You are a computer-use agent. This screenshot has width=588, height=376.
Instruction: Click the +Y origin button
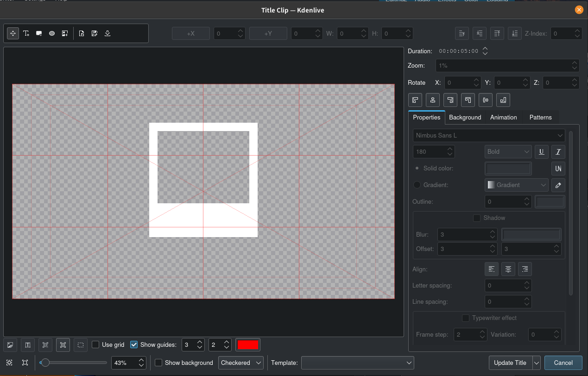pos(268,33)
